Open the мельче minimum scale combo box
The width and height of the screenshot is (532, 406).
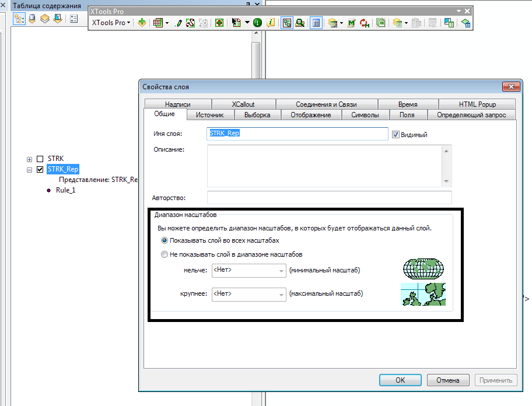249,270
